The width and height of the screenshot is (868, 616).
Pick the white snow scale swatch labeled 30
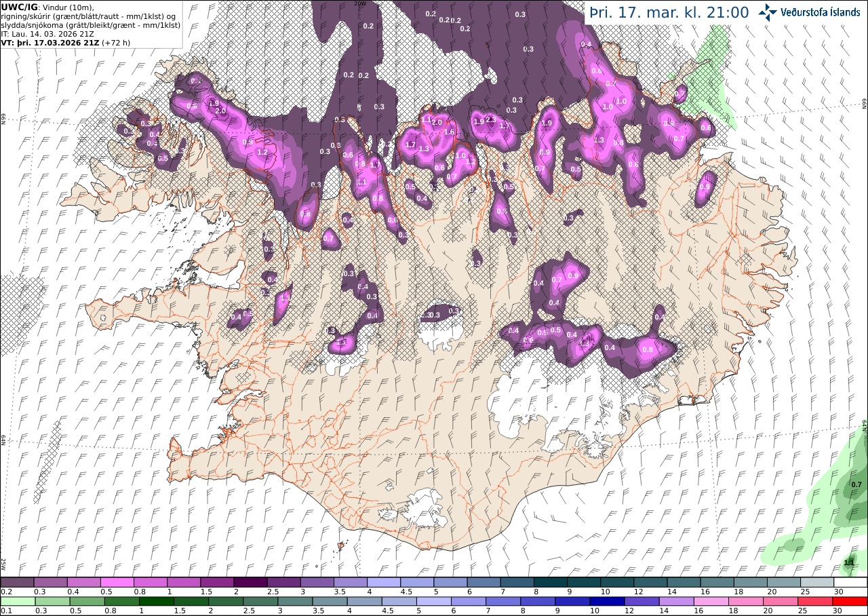[x=850, y=582]
